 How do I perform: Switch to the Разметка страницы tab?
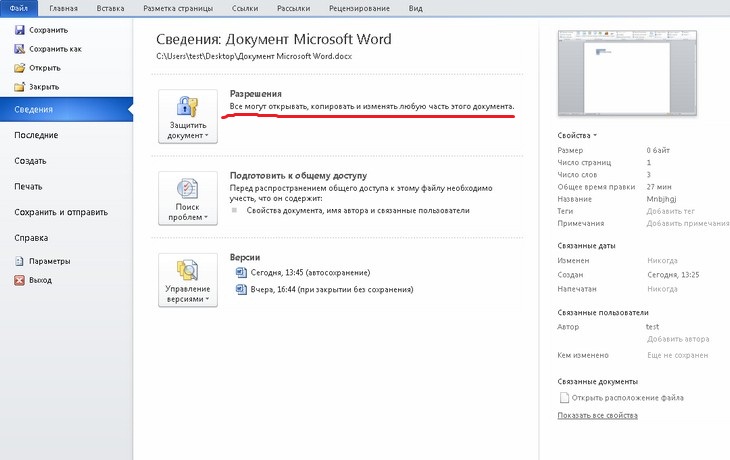178,8
